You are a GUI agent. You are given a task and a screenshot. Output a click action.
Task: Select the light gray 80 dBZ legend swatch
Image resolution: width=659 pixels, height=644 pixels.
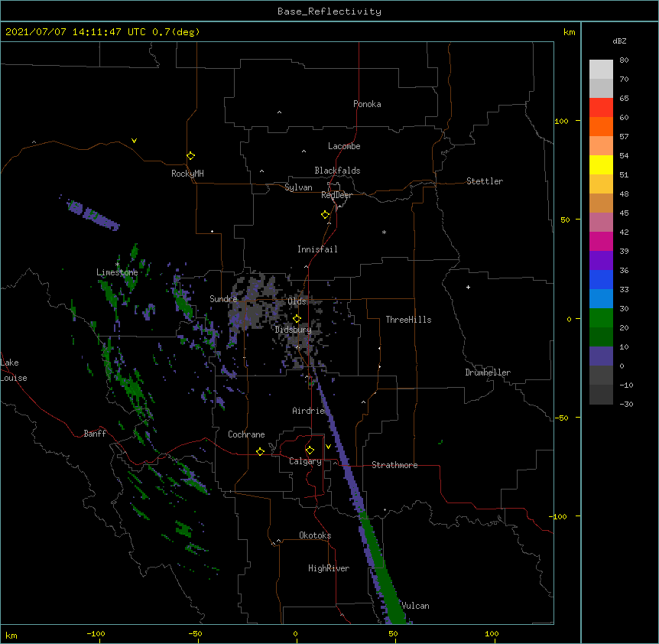click(601, 69)
